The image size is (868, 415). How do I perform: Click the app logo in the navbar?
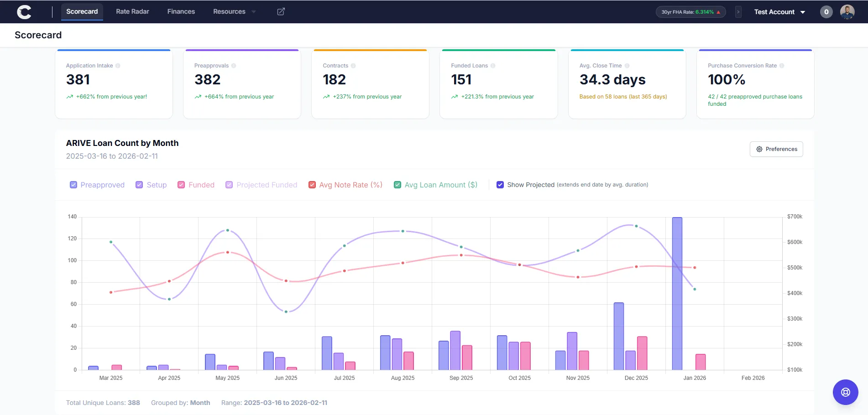pyautogui.click(x=24, y=12)
